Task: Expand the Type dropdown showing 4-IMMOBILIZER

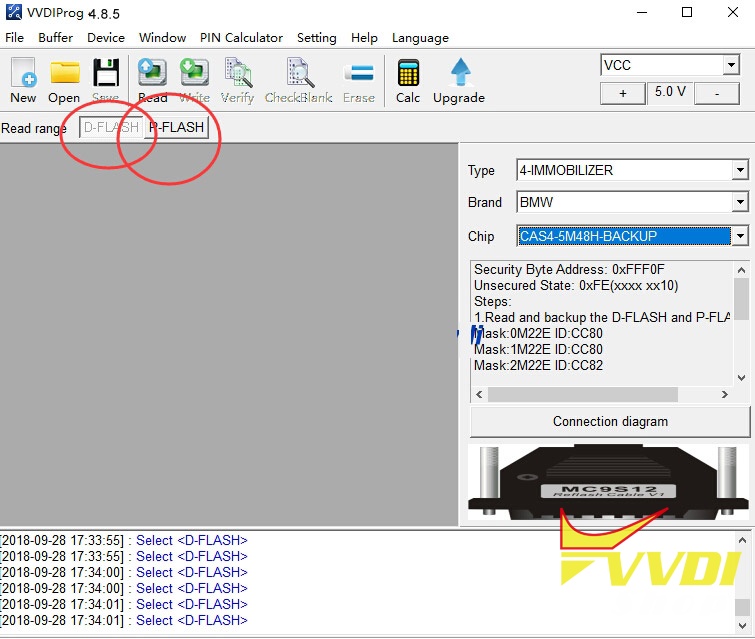Action: click(740, 170)
